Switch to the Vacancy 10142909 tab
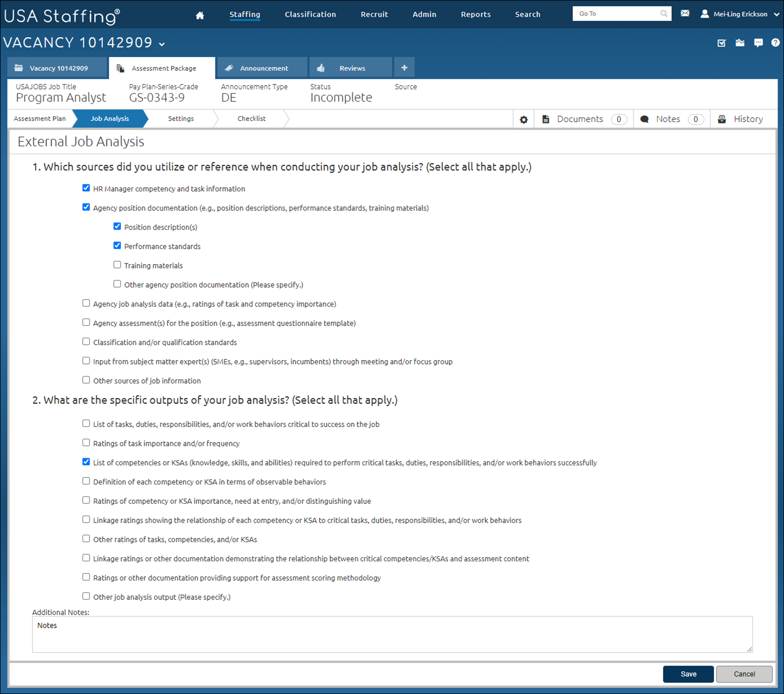This screenshot has width=784, height=694. [57, 68]
